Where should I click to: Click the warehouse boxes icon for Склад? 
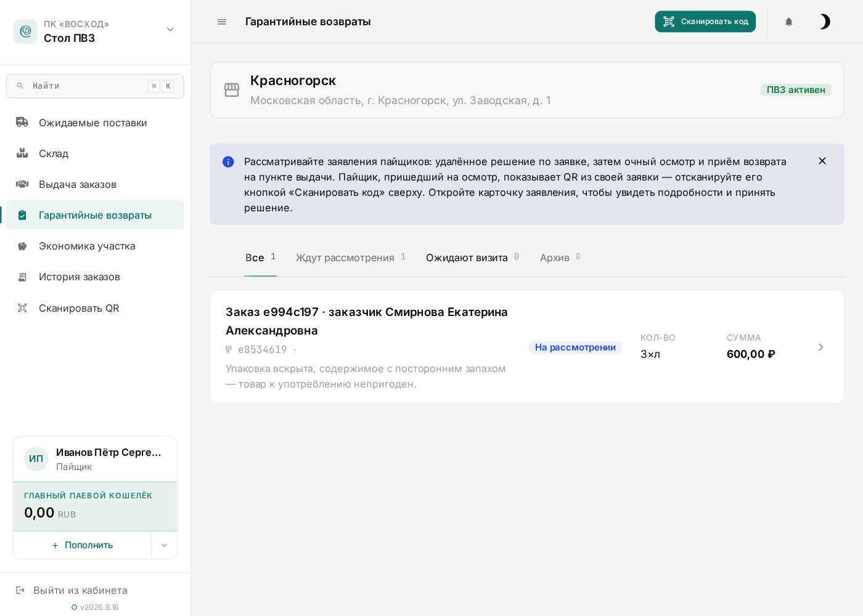tap(22, 153)
